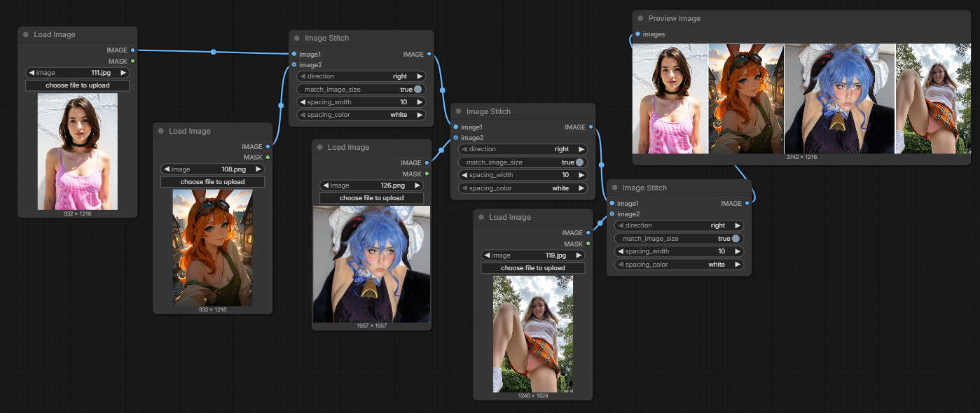This screenshot has height=413, width=980.
Task: Select the 108.png image thumbnail in Load Image
Action: [x=213, y=248]
